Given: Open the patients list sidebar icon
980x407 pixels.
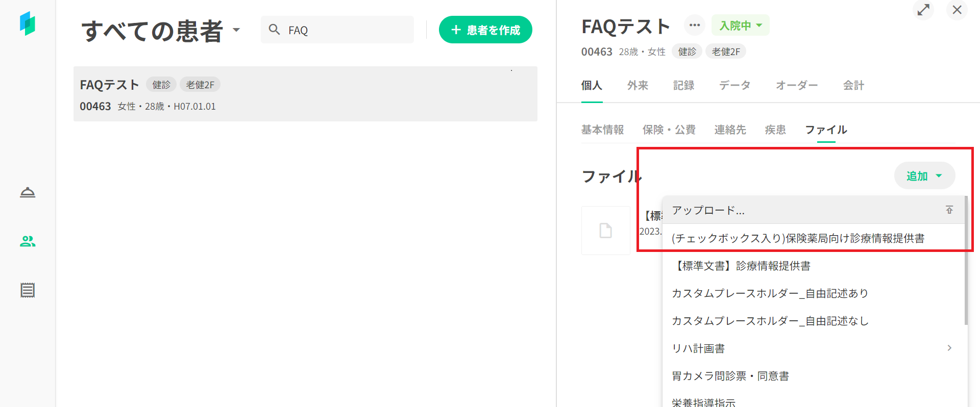Looking at the screenshot, I should 28,241.
